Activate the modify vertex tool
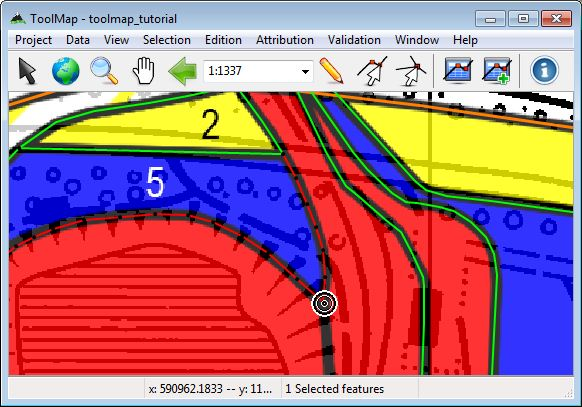 click(x=372, y=70)
